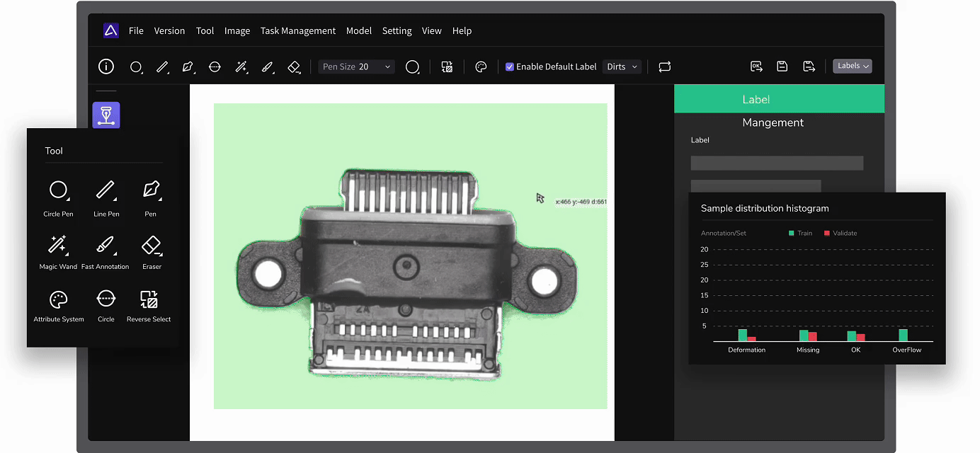Pick the Fast Annotation brush tool
Image resolution: width=980 pixels, height=453 pixels.
pos(105,245)
